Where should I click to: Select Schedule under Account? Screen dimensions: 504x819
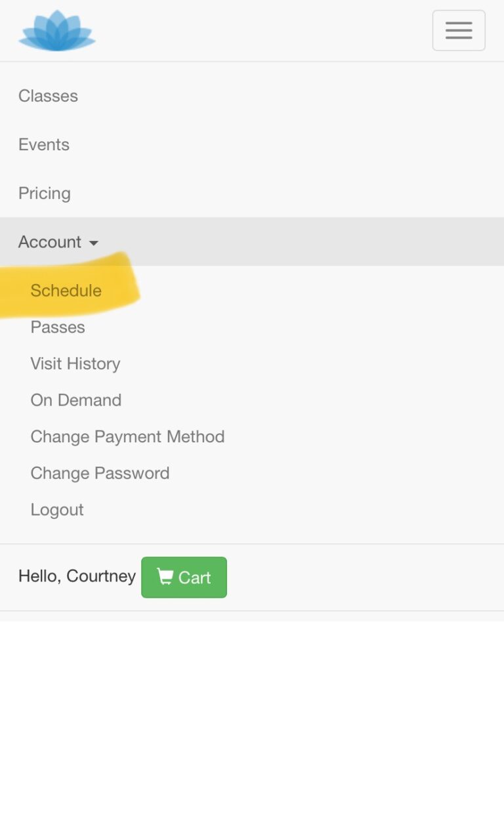click(66, 291)
